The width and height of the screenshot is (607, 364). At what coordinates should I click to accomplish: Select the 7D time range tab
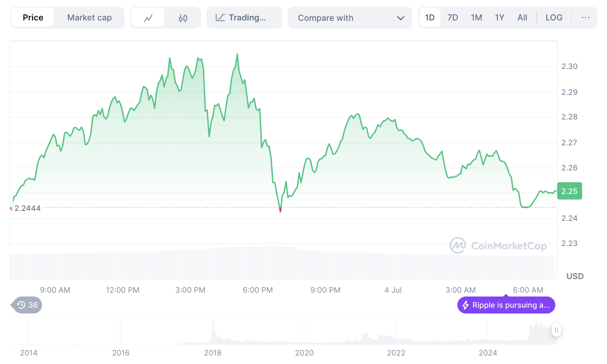click(453, 18)
